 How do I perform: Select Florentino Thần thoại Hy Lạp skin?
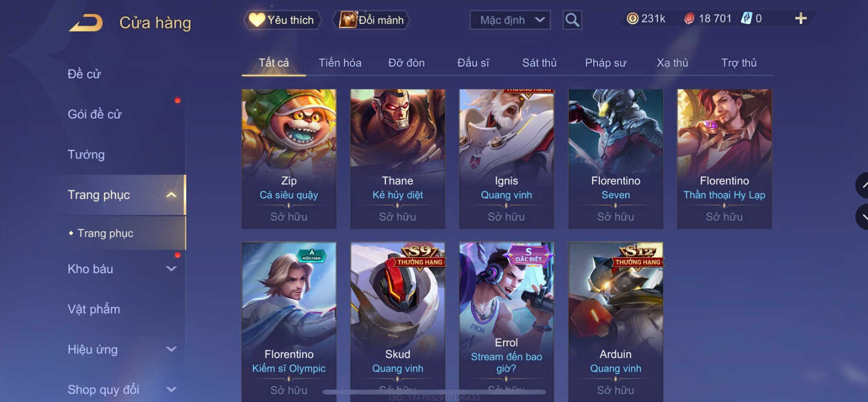click(724, 159)
